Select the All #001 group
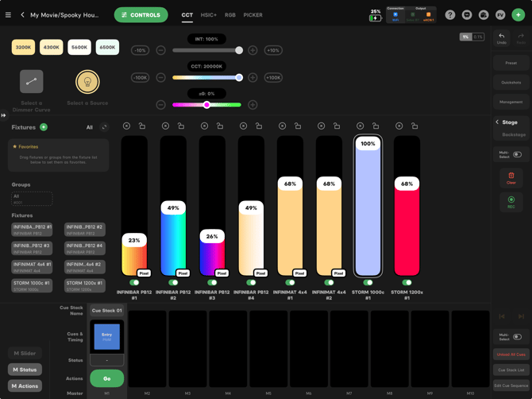Viewport: 532px width, 399px height. point(32,199)
